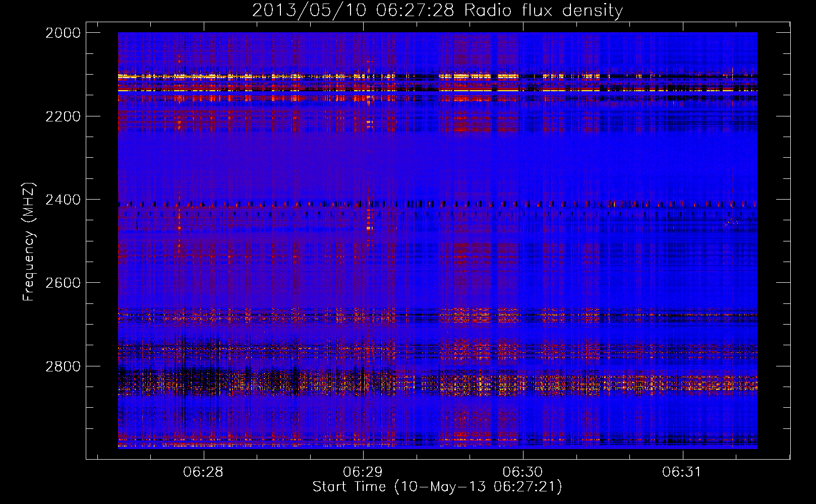Image resolution: width=816 pixels, height=504 pixels.
Task: Click the 06:29 time tick label
Action: (363, 472)
